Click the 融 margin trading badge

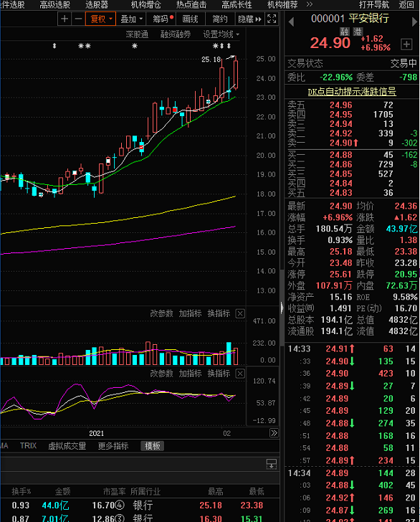tap(345, 32)
